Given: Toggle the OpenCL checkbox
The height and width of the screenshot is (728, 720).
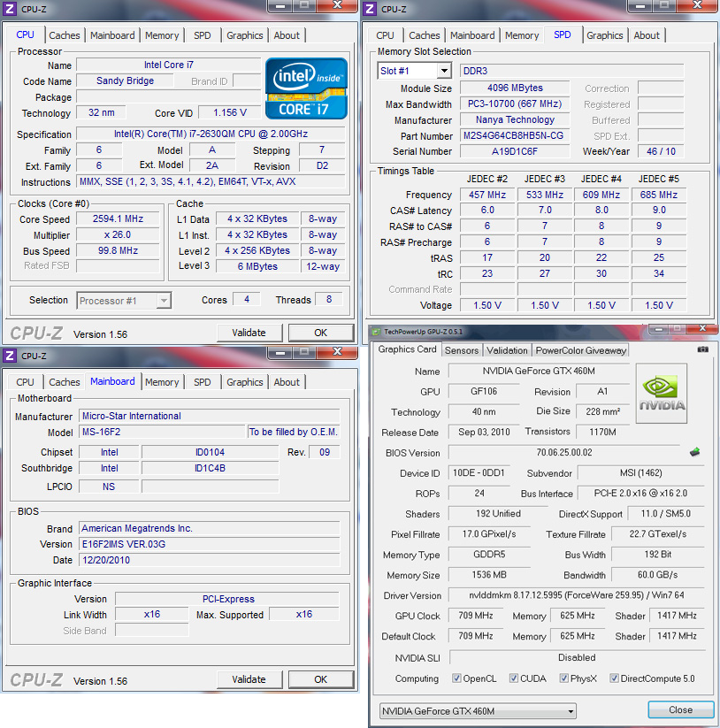Looking at the screenshot, I should [x=456, y=678].
